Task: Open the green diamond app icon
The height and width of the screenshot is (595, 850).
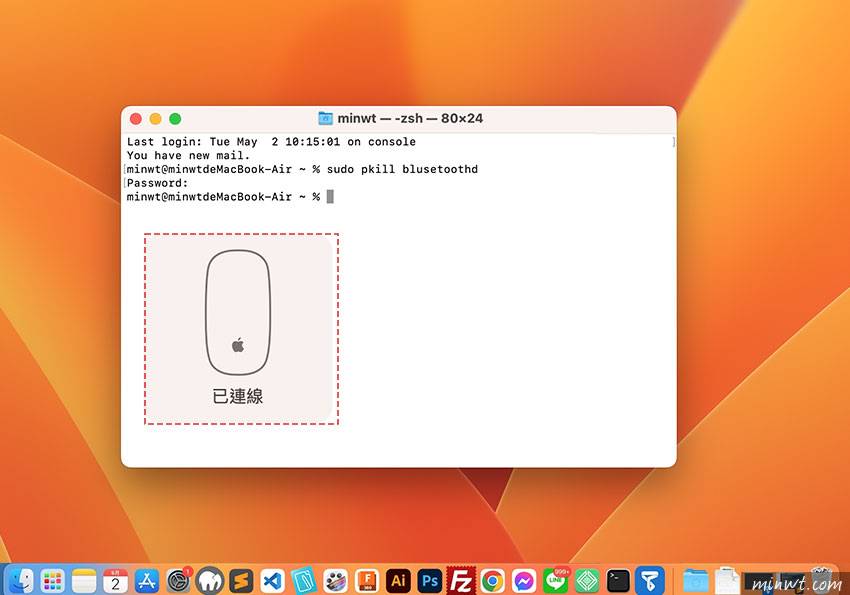Action: [587, 581]
